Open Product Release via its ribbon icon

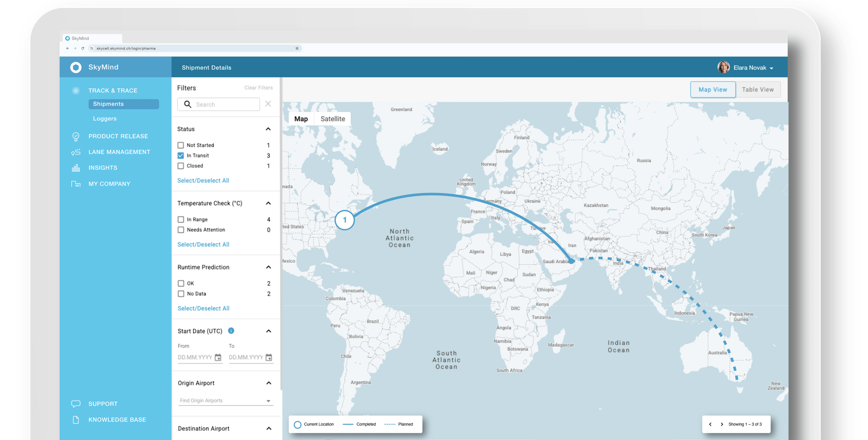[76, 136]
